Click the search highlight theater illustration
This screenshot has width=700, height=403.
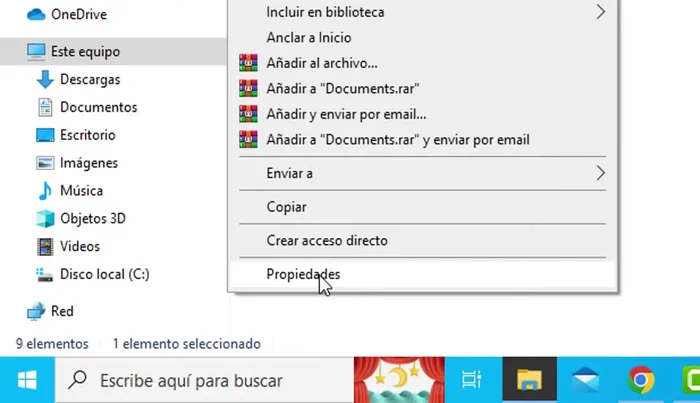pos(399,380)
